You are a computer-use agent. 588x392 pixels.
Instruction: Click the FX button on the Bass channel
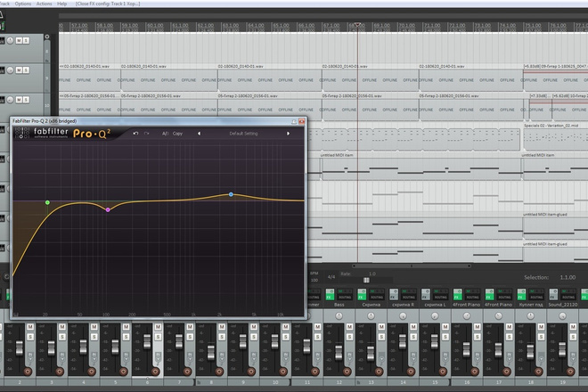330,295
